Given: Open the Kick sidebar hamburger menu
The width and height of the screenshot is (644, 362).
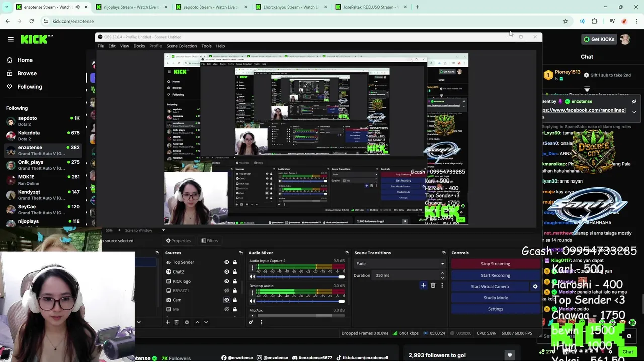Looking at the screenshot, I should click(11, 39).
